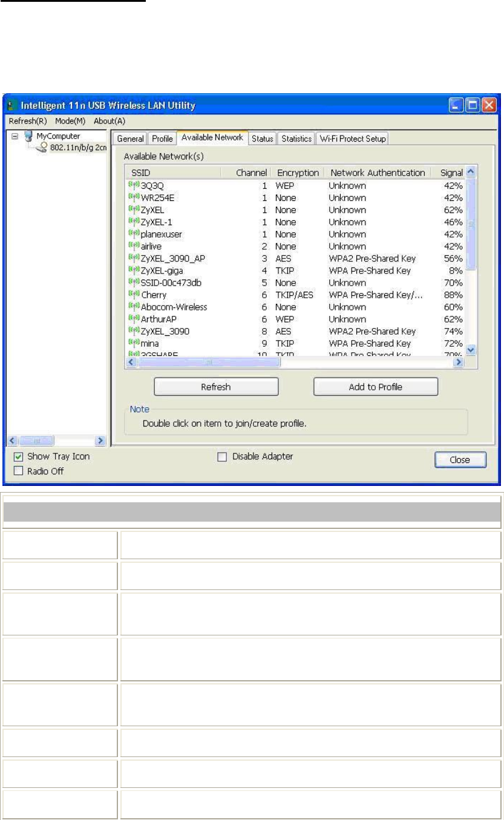Click the Add to Profile button

[375, 387]
